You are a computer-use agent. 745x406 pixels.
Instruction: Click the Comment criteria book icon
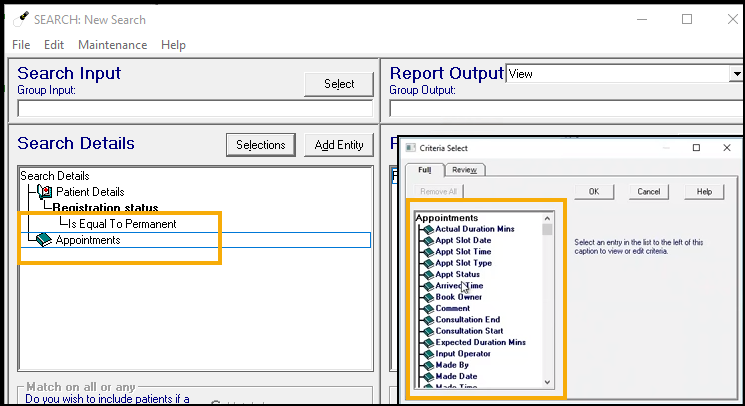tap(427, 309)
